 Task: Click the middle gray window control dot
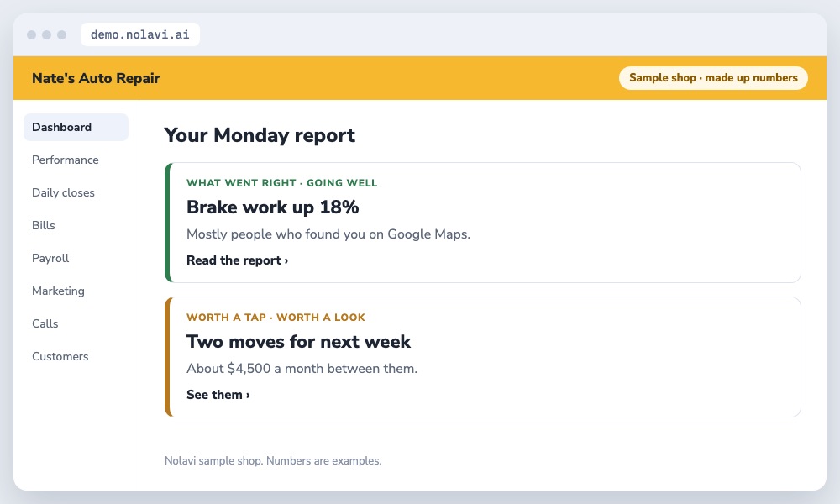tap(46, 34)
